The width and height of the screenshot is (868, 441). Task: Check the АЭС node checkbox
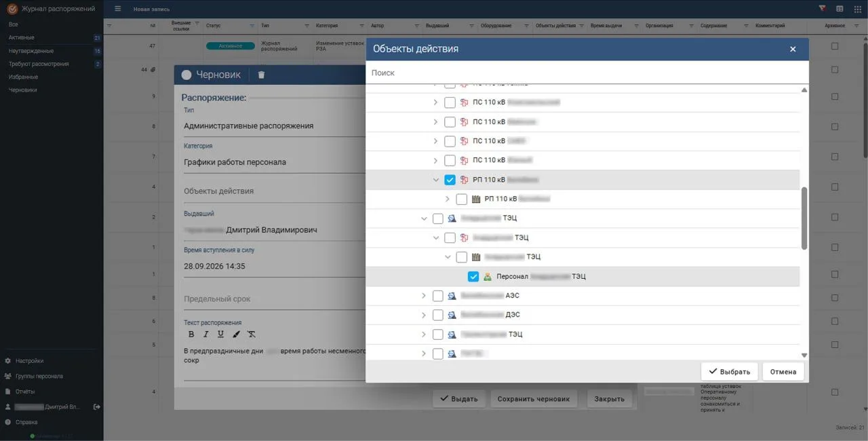(438, 296)
